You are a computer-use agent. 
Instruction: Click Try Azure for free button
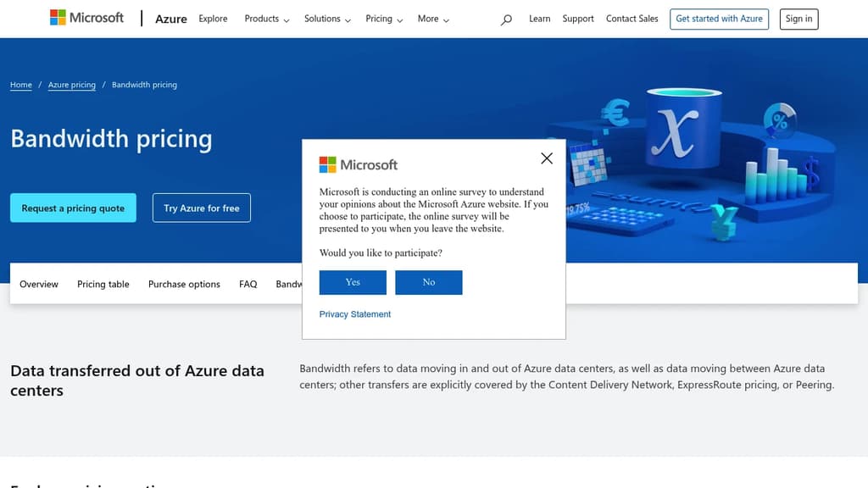202,208
